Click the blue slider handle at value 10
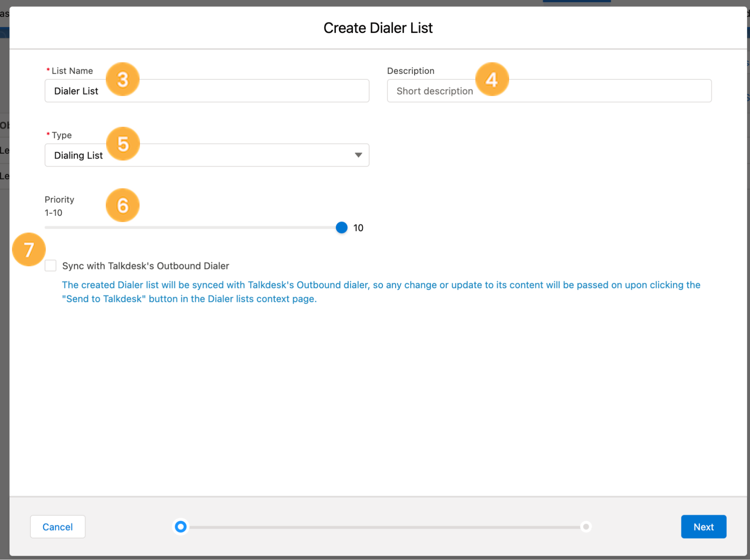The width and height of the screenshot is (750, 560). click(341, 227)
